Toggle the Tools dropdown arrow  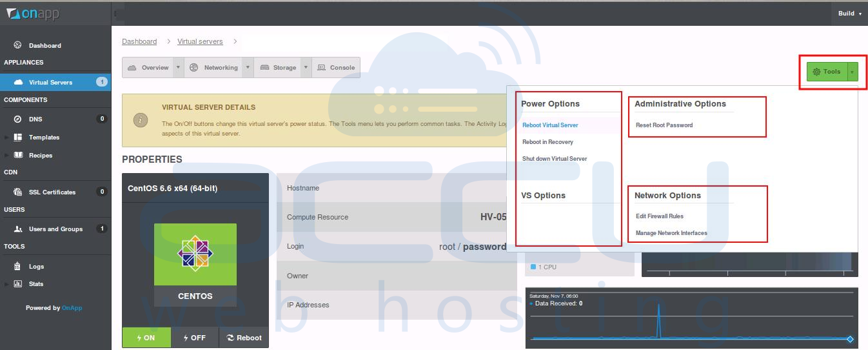852,72
